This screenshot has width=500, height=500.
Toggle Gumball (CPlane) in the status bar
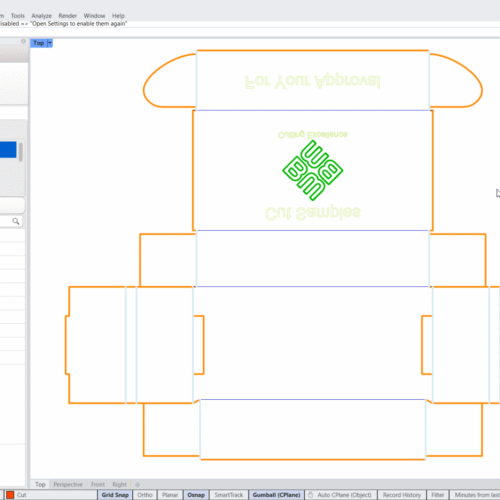click(276, 495)
